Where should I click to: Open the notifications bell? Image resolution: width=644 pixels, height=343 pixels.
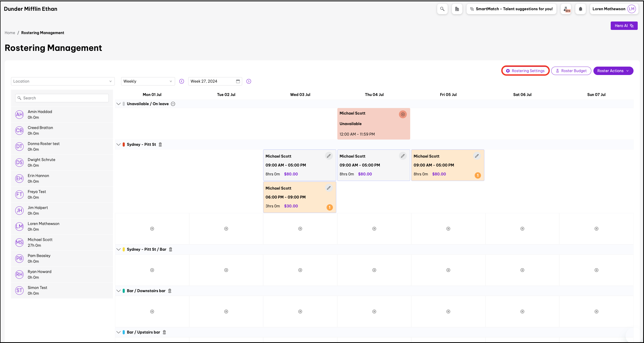[580, 9]
